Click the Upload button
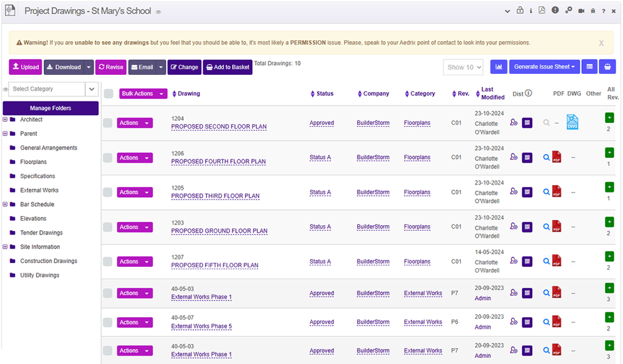This screenshot has height=364, width=623. click(x=26, y=67)
